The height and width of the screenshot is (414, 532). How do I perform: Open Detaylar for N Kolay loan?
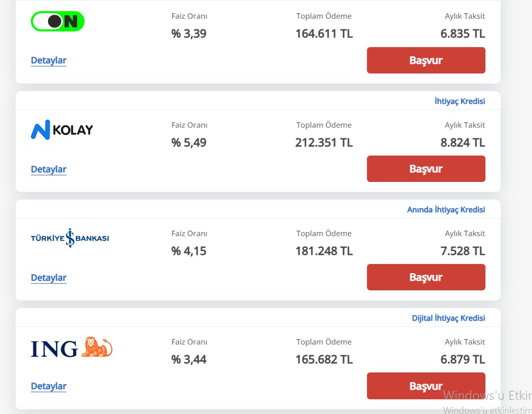[49, 169]
